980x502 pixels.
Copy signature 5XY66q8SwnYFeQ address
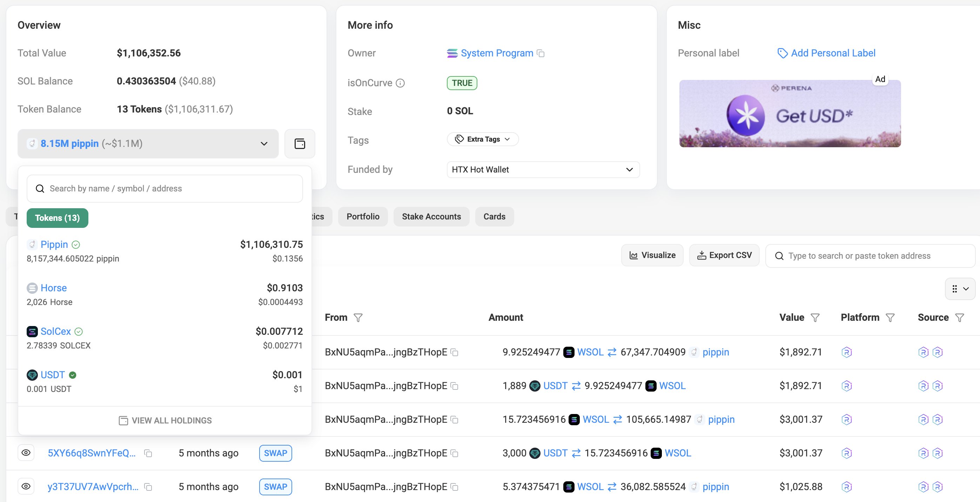148,453
